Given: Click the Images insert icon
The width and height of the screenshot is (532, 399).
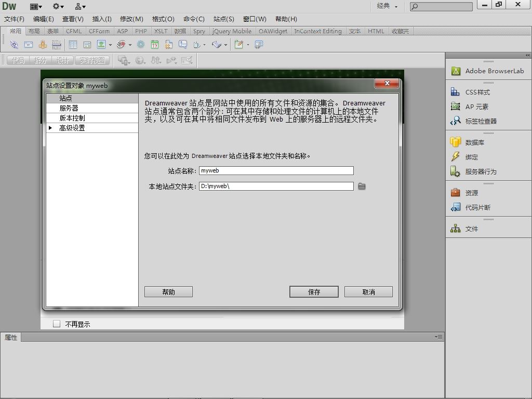Looking at the screenshot, I should tap(101, 45).
